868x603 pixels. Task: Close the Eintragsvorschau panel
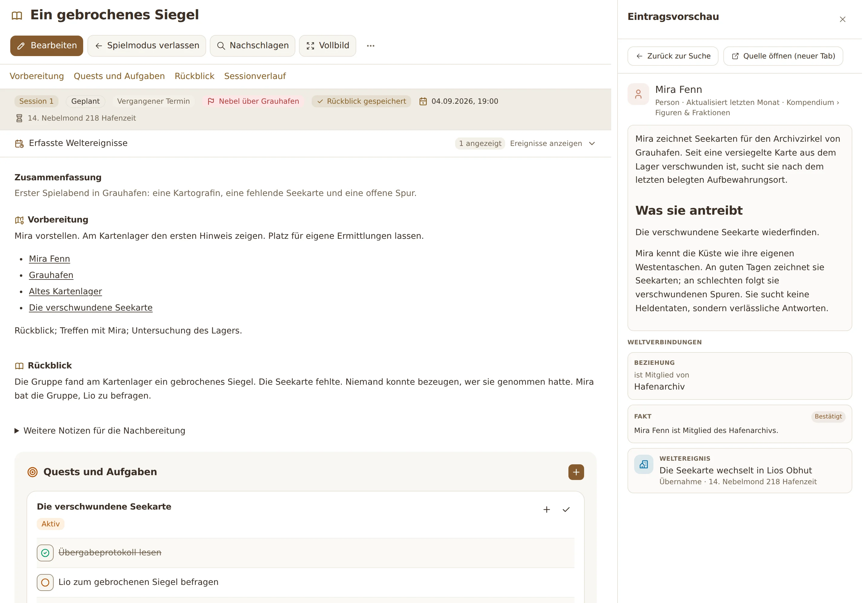pos(842,19)
